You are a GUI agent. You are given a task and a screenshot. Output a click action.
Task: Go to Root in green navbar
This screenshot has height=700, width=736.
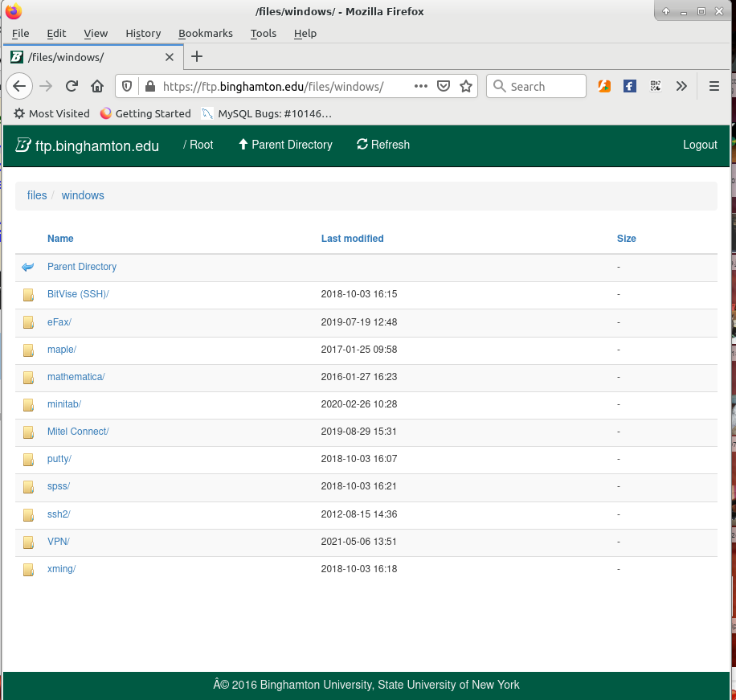tap(198, 145)
